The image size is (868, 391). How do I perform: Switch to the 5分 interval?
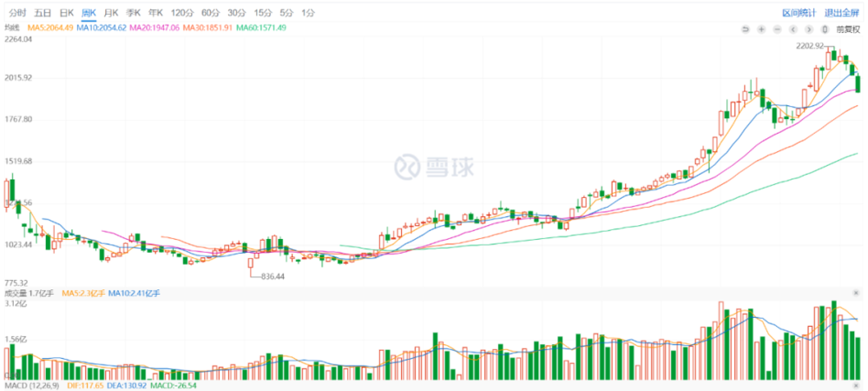[286, 12]
